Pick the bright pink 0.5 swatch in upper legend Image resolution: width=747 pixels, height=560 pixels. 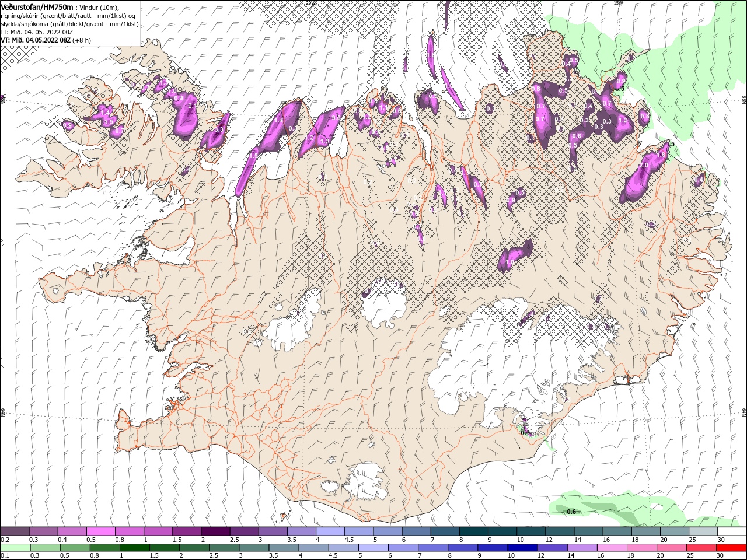(100, 531)
